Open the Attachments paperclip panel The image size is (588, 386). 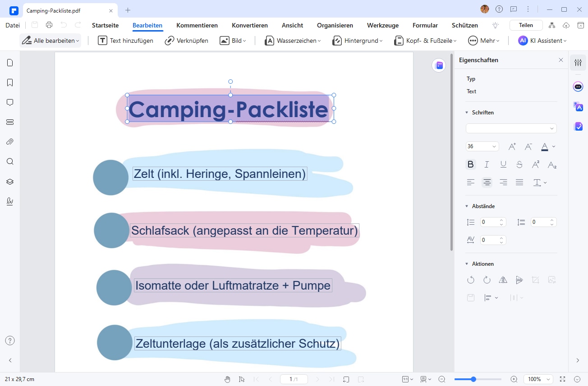[x=10, y=142]
